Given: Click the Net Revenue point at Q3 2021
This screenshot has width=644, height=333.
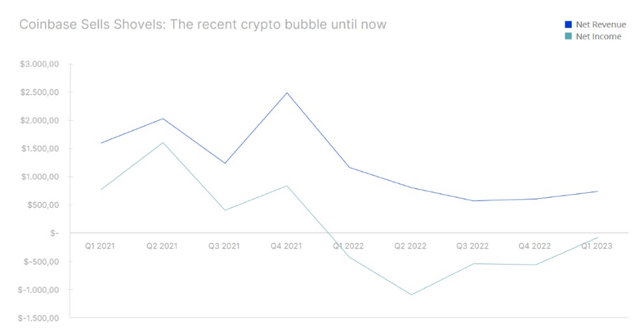Looking at the screenshot, I should [x=225, y=163].
